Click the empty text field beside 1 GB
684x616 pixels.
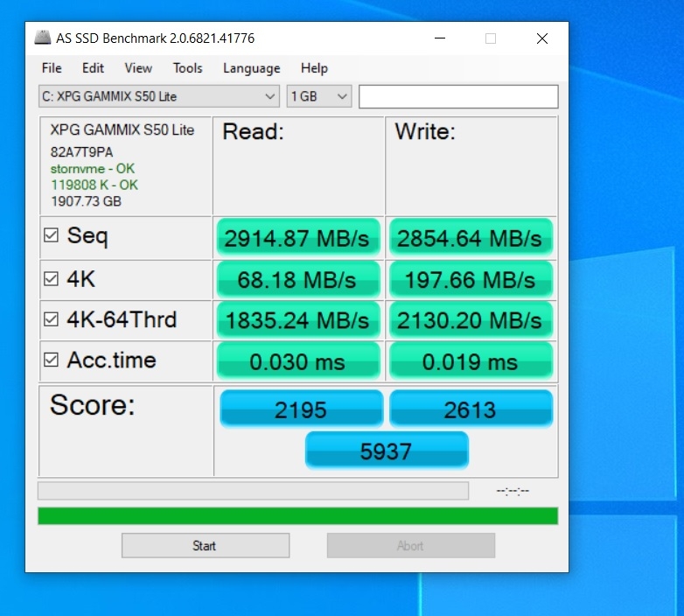click(x=458, y=96)
